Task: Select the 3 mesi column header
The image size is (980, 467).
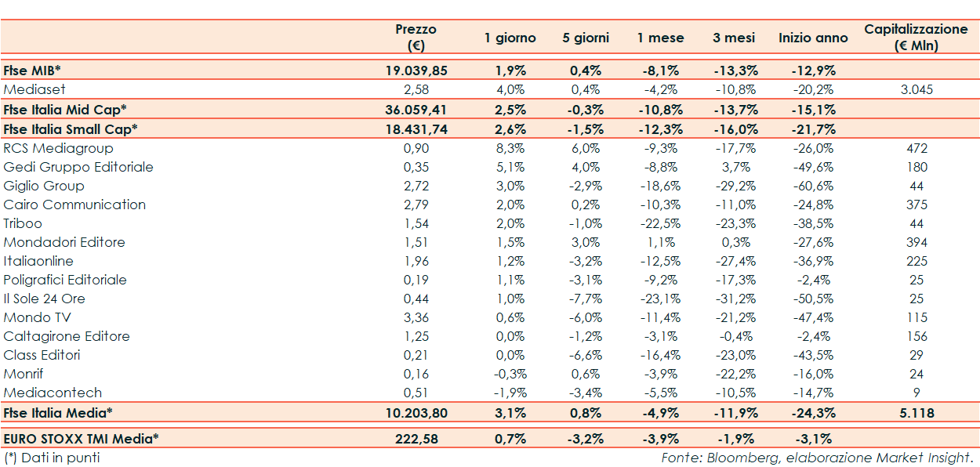Action: pyautogui.click(x=734, y=38)
